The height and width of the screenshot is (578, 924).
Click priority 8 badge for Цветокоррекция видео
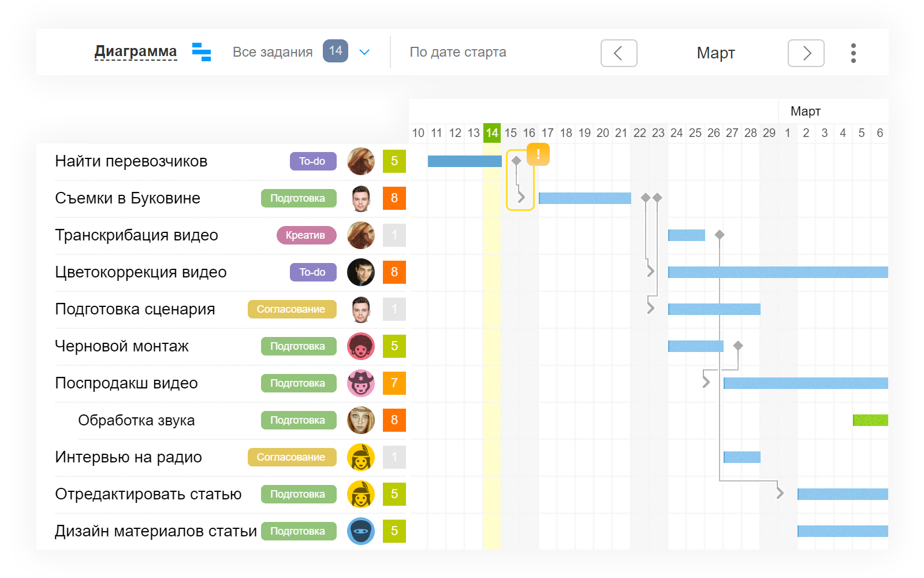[394, 272]
